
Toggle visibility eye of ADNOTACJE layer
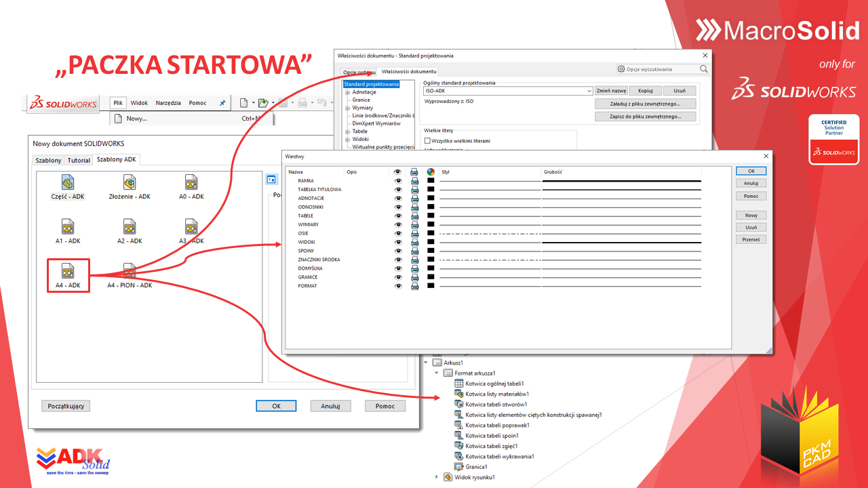coord(398,199)
